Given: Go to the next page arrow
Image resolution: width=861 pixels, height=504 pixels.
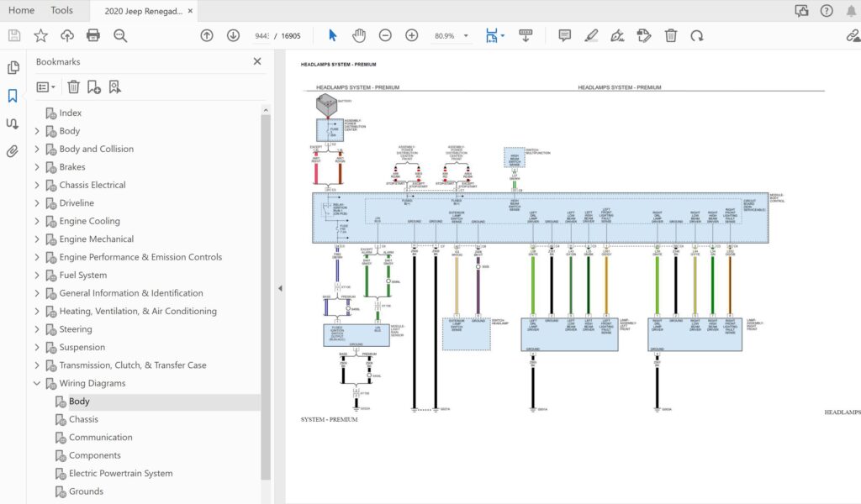Looking at the screenshot, I should [x=233, y=35].
